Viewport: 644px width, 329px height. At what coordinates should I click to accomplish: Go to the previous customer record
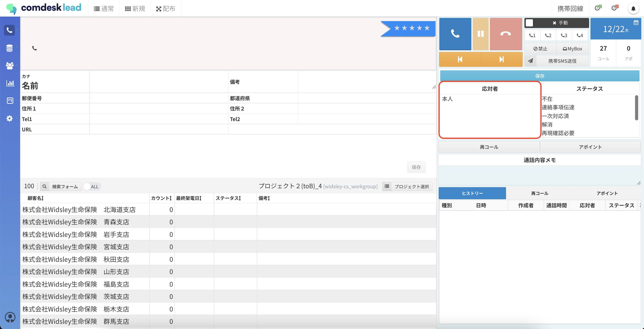(460, 59)
